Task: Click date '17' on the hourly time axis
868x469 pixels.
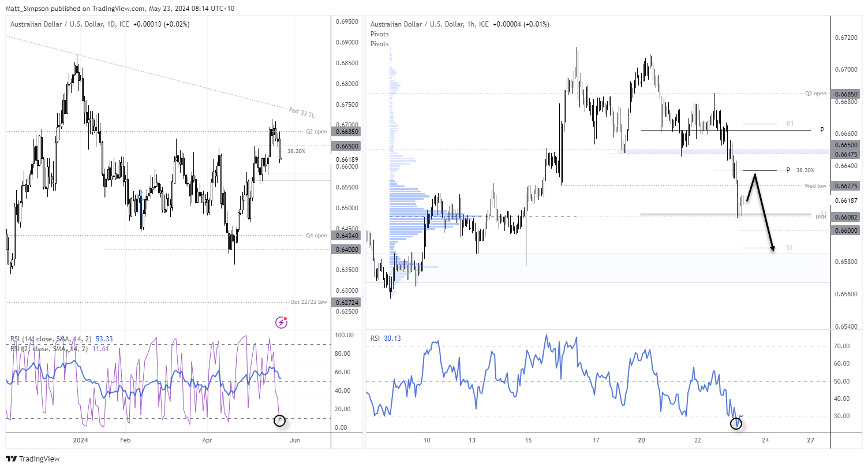Action: (x=596, y=440)
